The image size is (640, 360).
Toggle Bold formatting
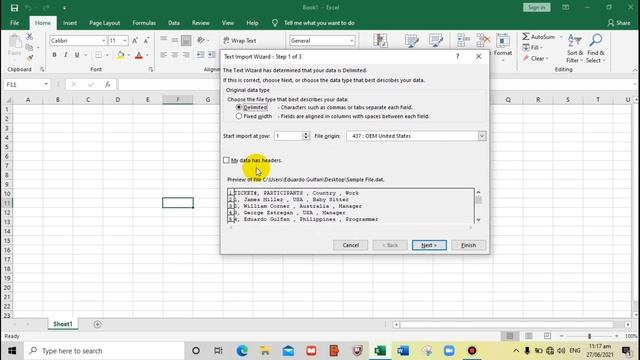tap(54, 55)
